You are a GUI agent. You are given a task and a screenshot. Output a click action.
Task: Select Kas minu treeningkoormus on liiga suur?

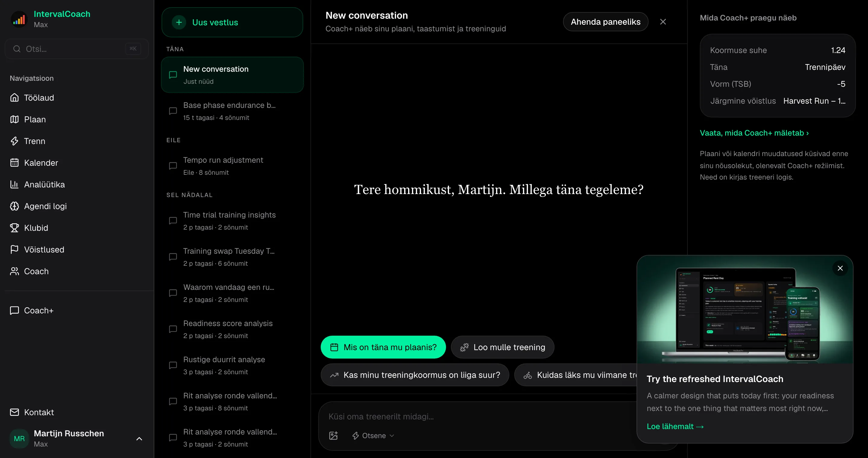click(x=415, y=375)
